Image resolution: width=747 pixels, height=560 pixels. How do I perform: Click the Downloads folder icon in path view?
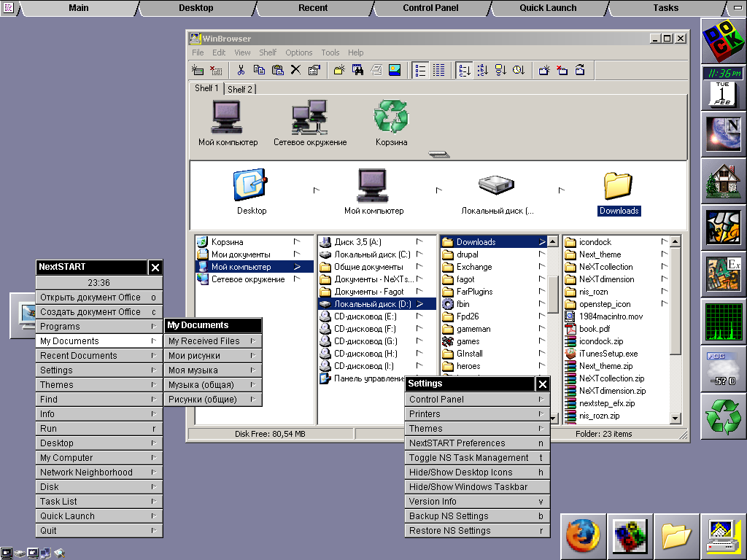[618, 185]
